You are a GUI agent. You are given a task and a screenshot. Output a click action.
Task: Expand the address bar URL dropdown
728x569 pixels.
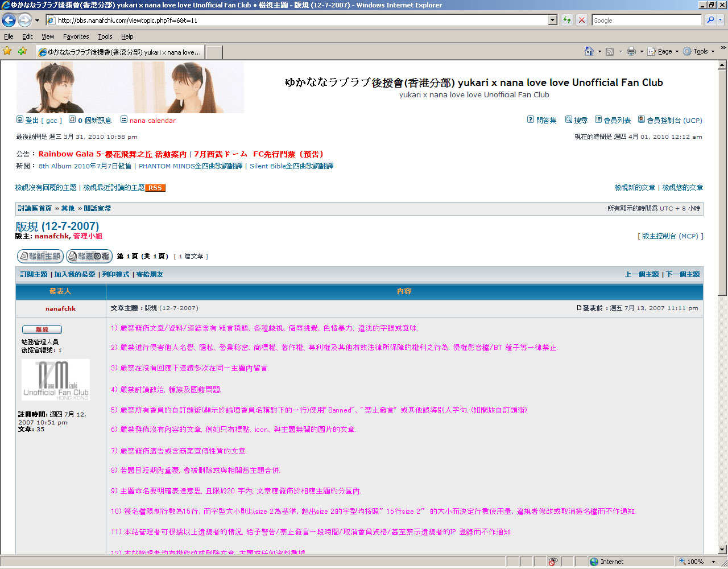tap(552, 20)
